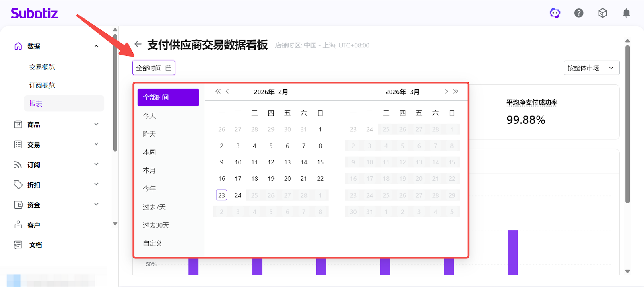Click the help question mark icon
The width and height of the screenshot is (644, 287).
[579, 13]
